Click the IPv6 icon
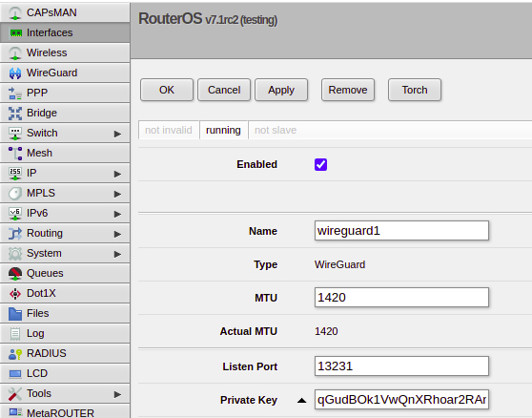Screen dimensions: 532x418 (15, 213)
